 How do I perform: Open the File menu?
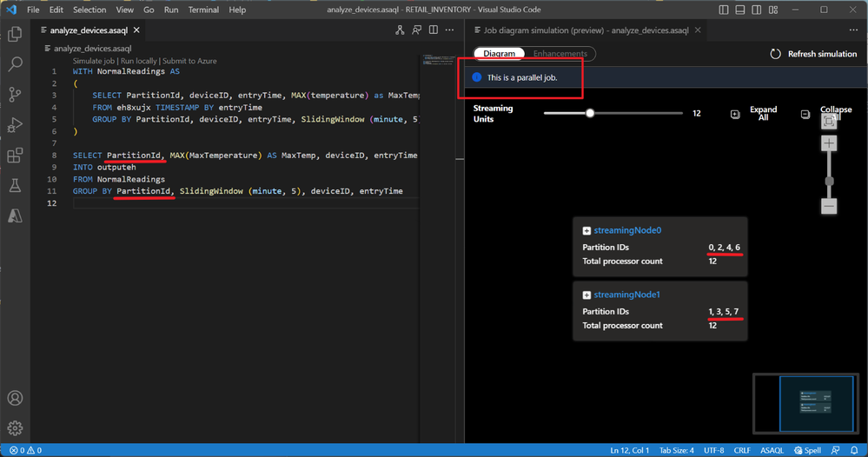coord(33,10)
